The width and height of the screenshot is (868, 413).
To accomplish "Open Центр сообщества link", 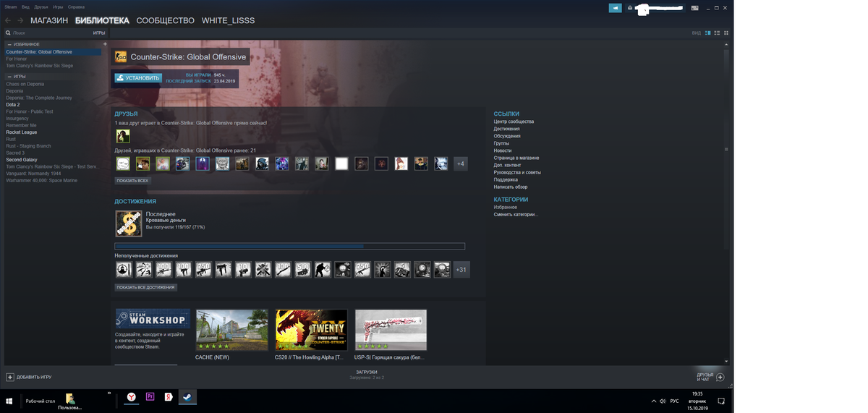I will click(x=514, y=122).
